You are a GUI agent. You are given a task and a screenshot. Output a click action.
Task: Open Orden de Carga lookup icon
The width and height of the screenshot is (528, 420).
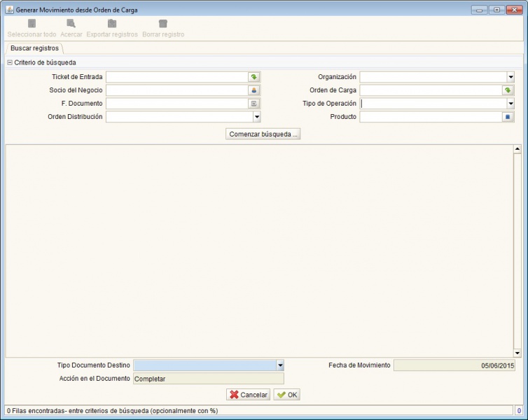click(508, 90)
